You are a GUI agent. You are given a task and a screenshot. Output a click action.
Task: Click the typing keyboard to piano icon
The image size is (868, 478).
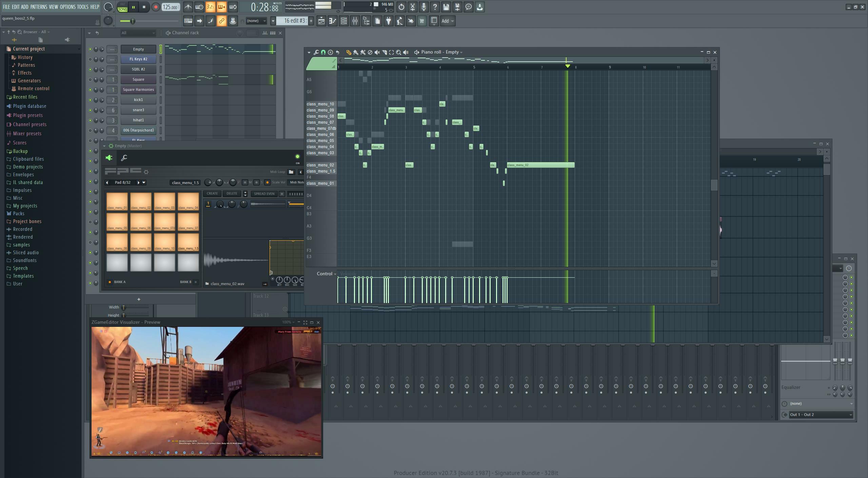188,21
